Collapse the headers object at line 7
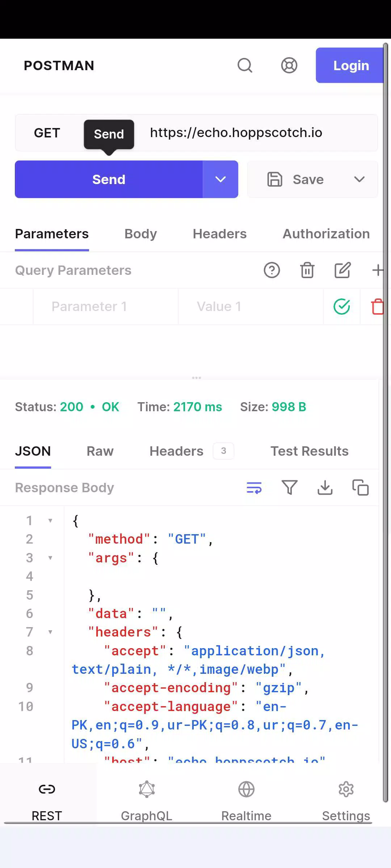Viewport: 391px width, 868px height. click(50, 632)
